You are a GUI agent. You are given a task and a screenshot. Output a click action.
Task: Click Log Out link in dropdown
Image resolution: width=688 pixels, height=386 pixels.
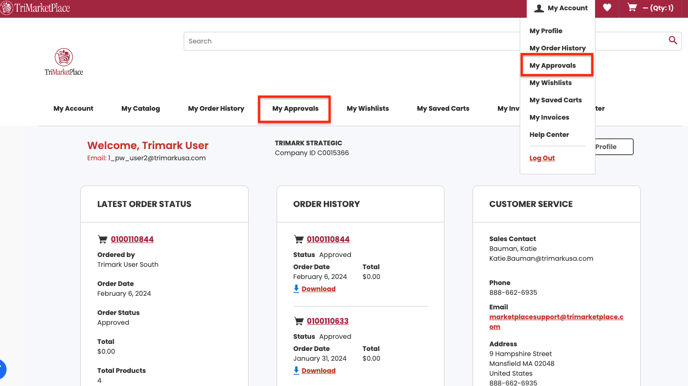point(542,158)
